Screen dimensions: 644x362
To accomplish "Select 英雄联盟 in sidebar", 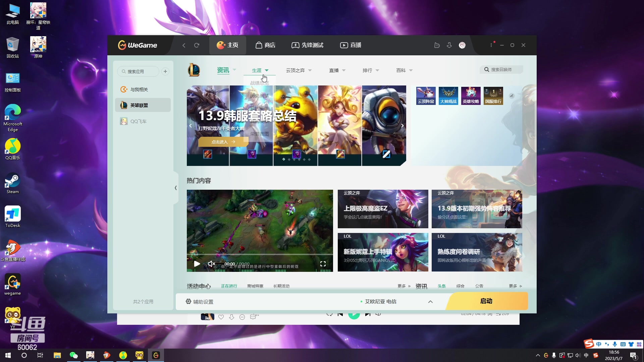I will pos(143,105).
